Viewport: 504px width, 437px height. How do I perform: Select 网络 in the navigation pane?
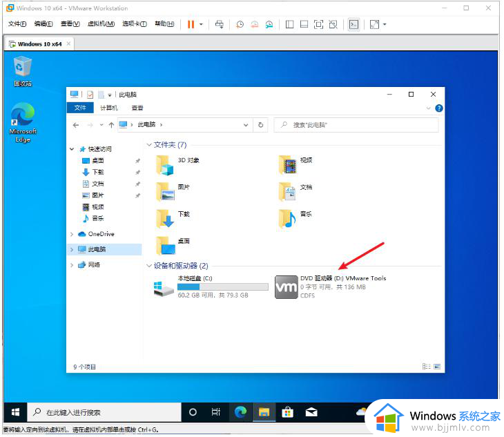[x=94, y=265]
